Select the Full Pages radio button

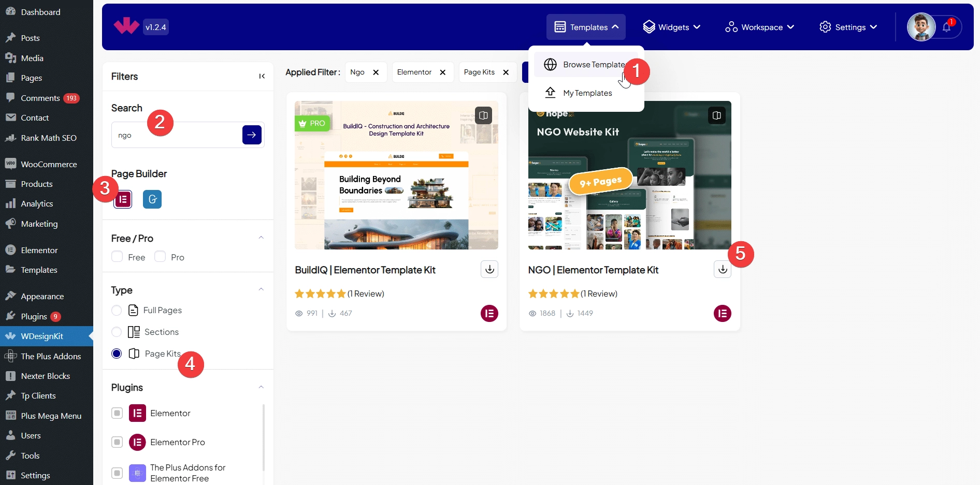click(x=117, y=310)
